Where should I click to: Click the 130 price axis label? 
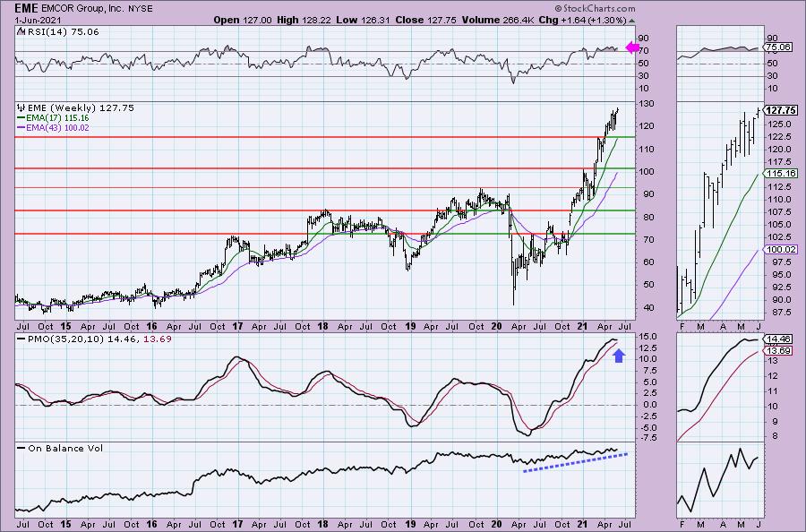coord(646,104)
